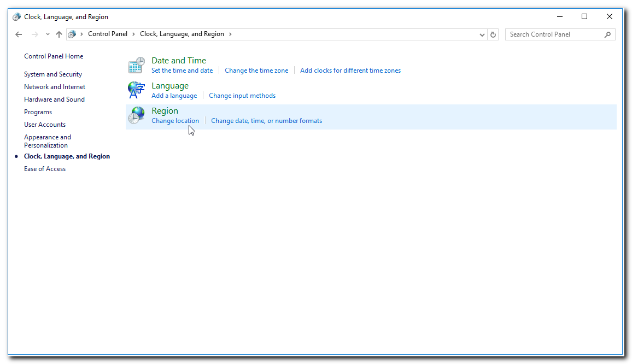The height and width of the screenshot is (364, 632).
Task: Expand the Control Panel breadcrumb chevron
Action: click(133, 34)
